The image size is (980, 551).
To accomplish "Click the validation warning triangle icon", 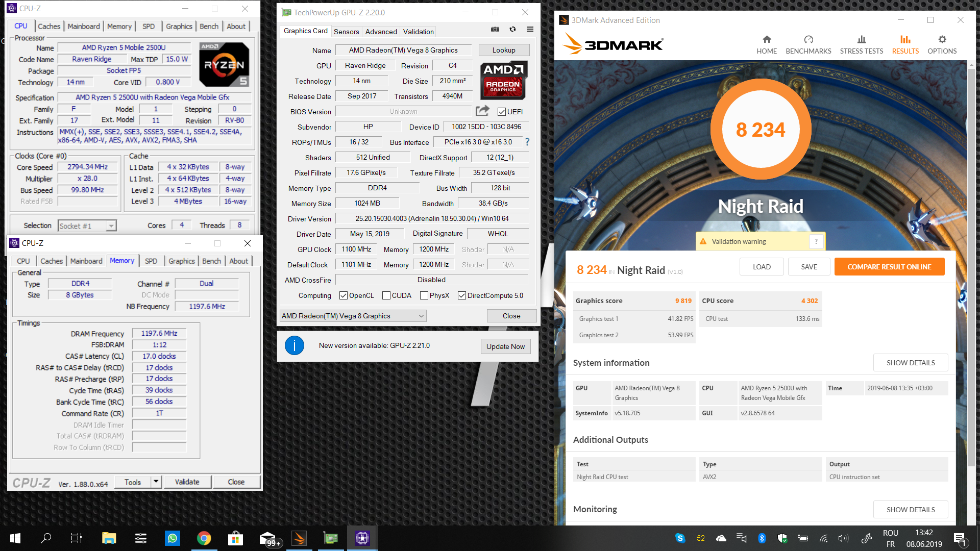I will coord(703,241).
